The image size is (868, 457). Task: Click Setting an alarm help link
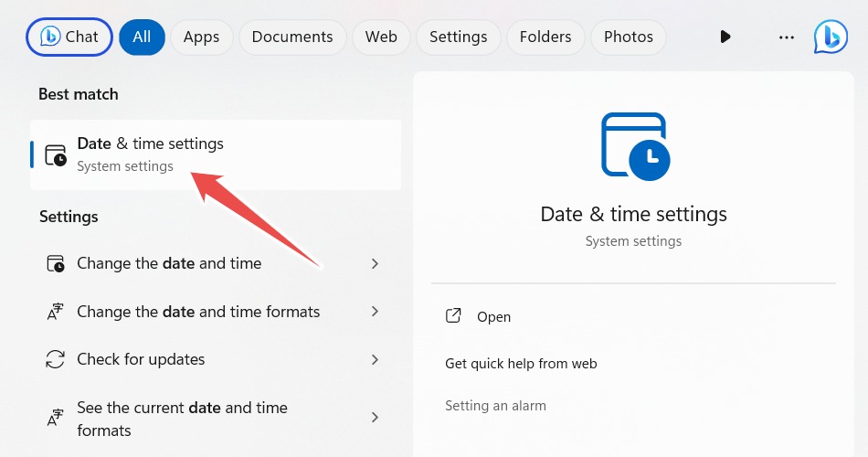pyautogui.click(x=495, y=406)
